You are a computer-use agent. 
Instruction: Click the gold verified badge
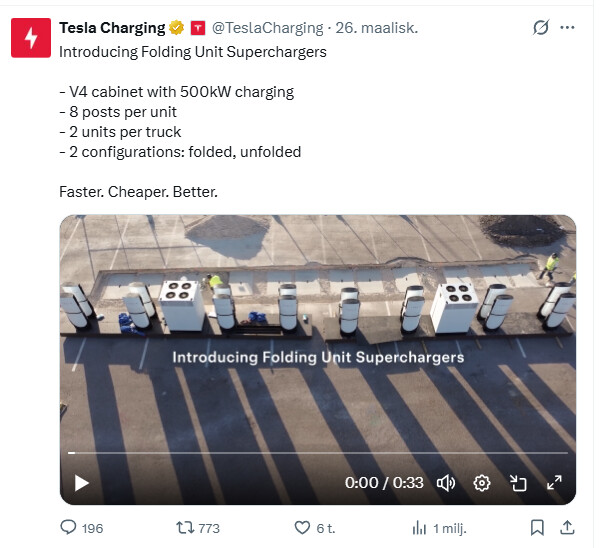[x=176, y=28]
